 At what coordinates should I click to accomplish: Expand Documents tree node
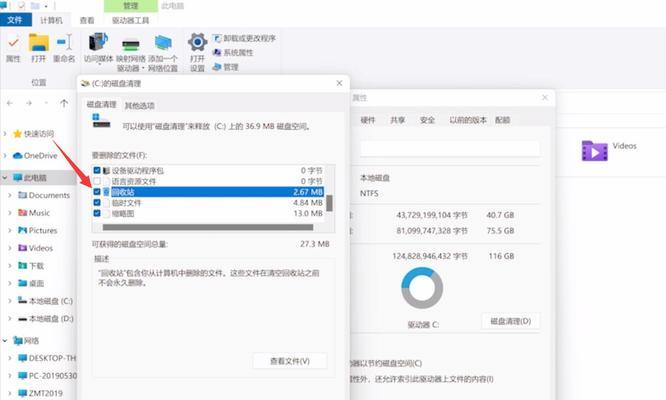coord(10,195)
